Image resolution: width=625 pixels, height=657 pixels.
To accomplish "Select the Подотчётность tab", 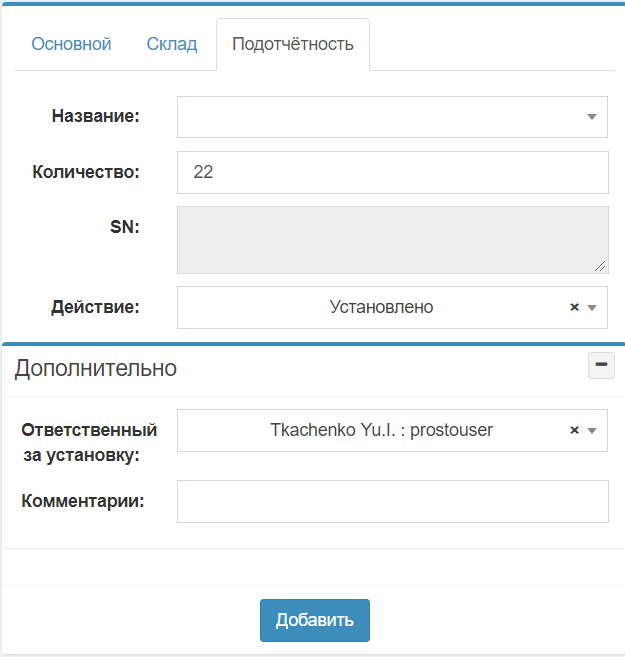I will tap(292, 44).
